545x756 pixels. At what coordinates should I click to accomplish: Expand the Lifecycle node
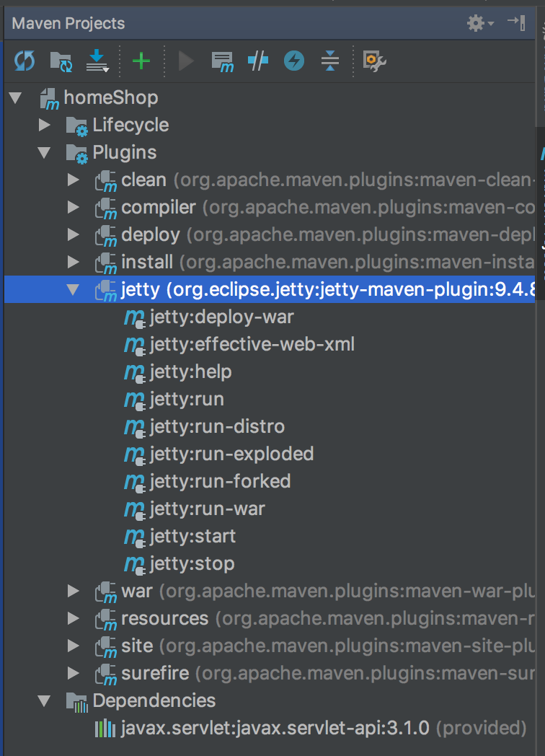[x=44, y=125]
